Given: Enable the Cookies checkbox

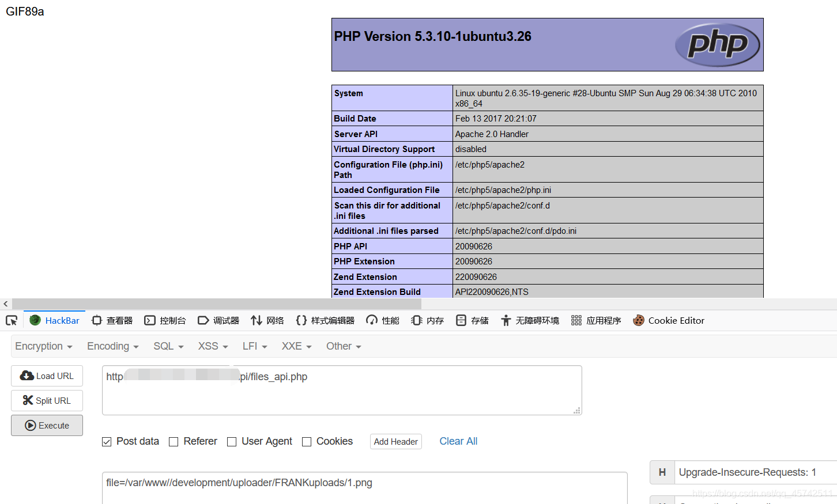Looking at the screenshot, I should [307, 442].
